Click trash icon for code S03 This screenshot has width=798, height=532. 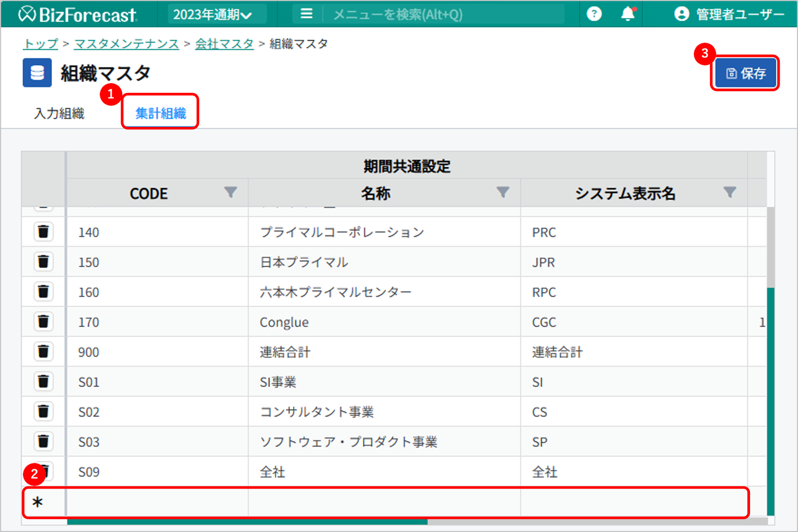click(x=43, y=442)
